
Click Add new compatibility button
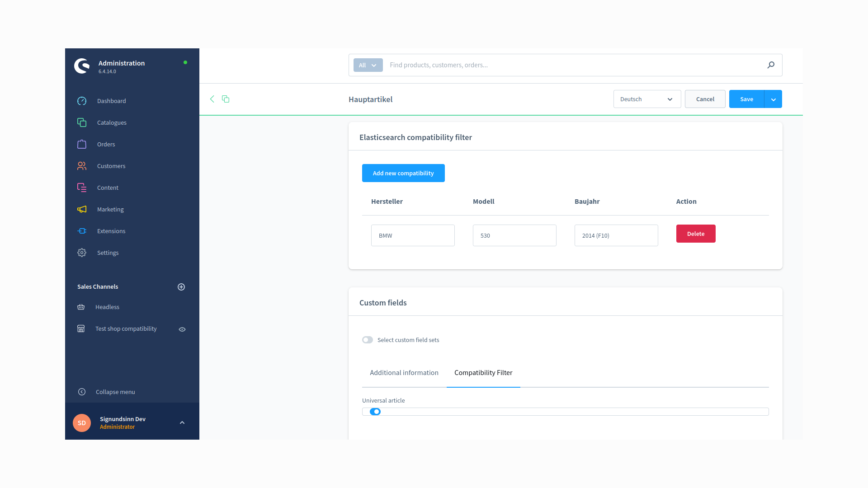tap(403, 173)
